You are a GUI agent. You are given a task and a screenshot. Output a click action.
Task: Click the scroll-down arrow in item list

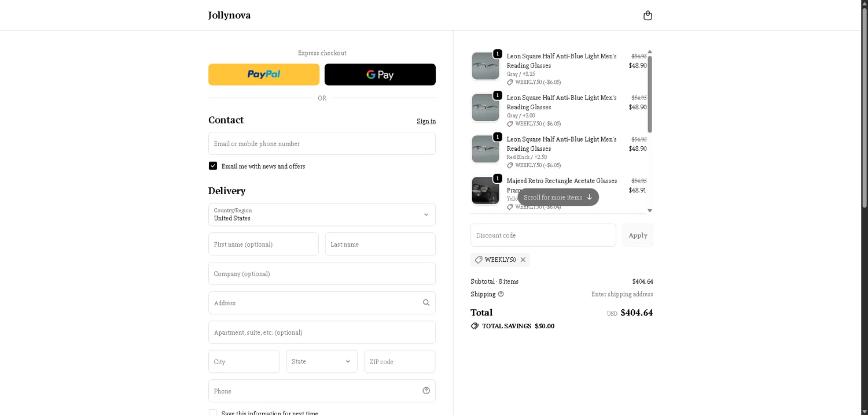pos(650,210)
